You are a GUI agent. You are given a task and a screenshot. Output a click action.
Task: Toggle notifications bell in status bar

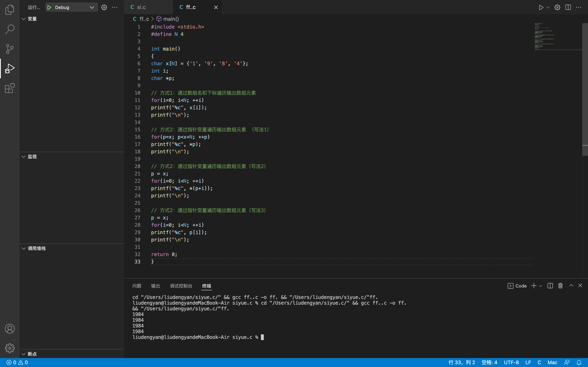[579, 362]
